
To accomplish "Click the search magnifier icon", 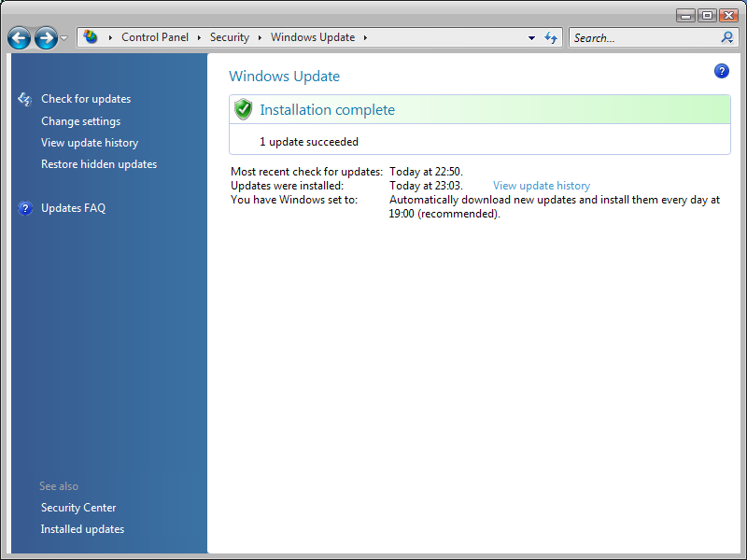I will click(727, 37).
